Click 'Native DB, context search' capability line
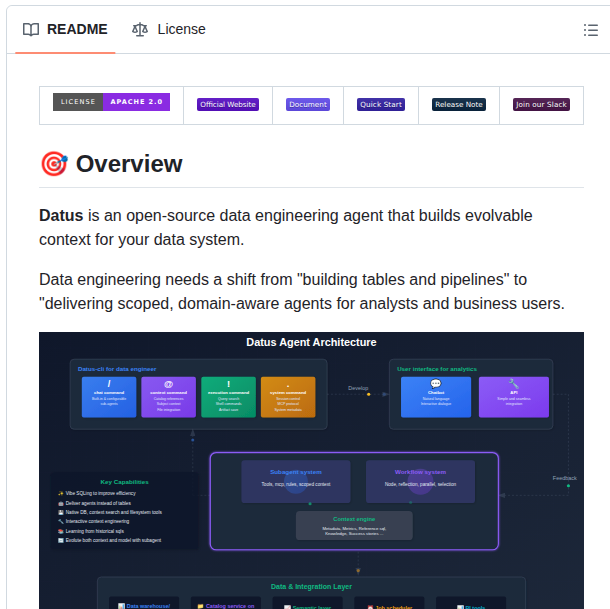Image resolution: width=610 pixels, height=609 pixels. point(110,512)
